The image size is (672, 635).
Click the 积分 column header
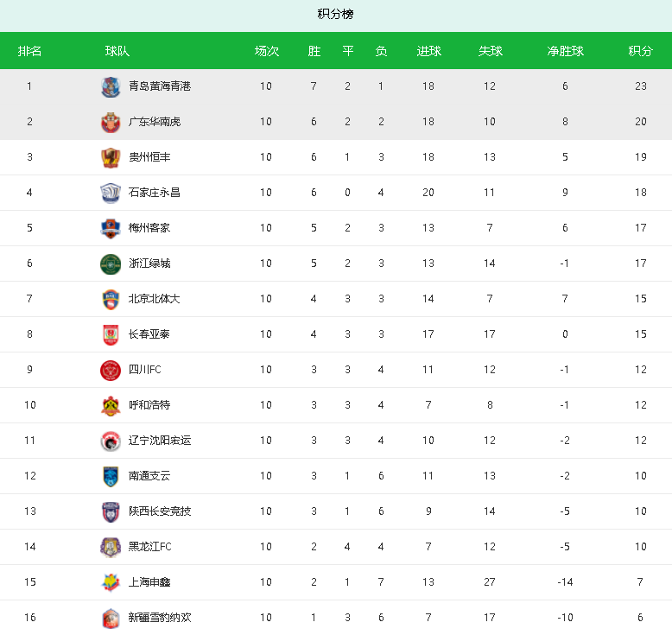tap(640, 51)
